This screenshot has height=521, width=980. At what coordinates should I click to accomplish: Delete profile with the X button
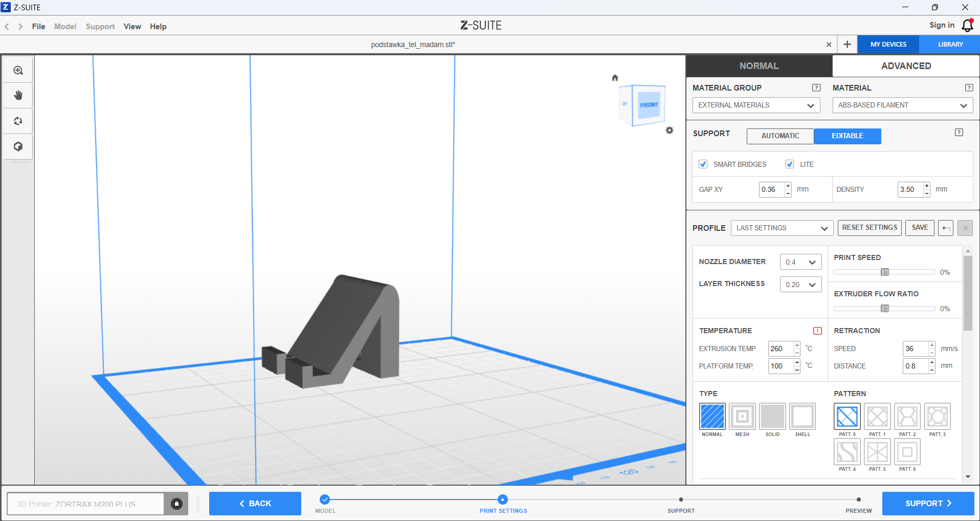pos(965,228)
